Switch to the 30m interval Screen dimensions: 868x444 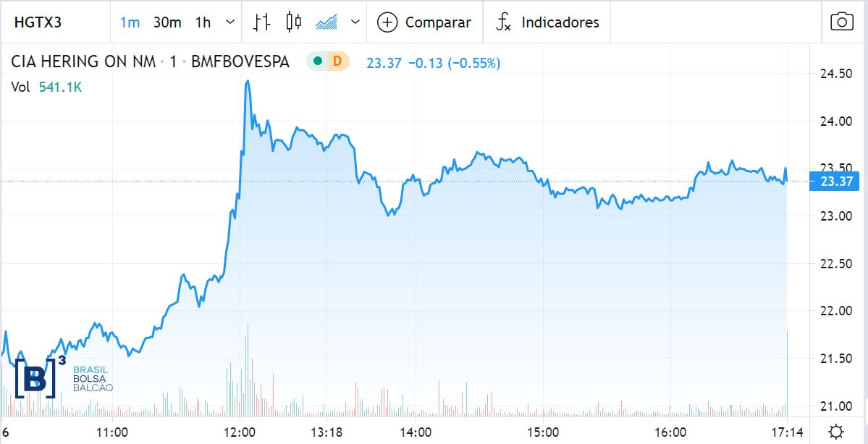167,22
